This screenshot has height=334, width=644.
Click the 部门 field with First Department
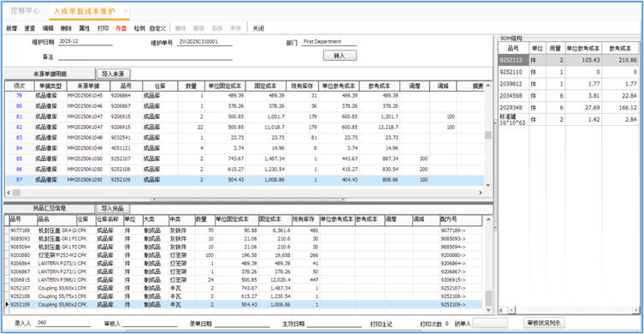point(329,42)
